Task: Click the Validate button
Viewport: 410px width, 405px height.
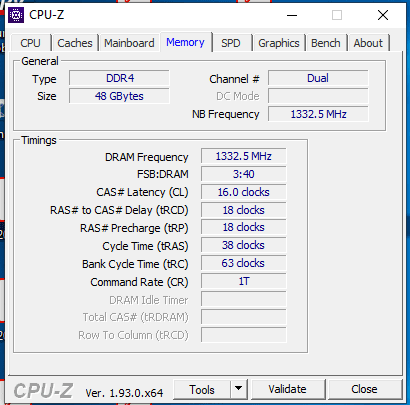Action: [x=288, y=389]
